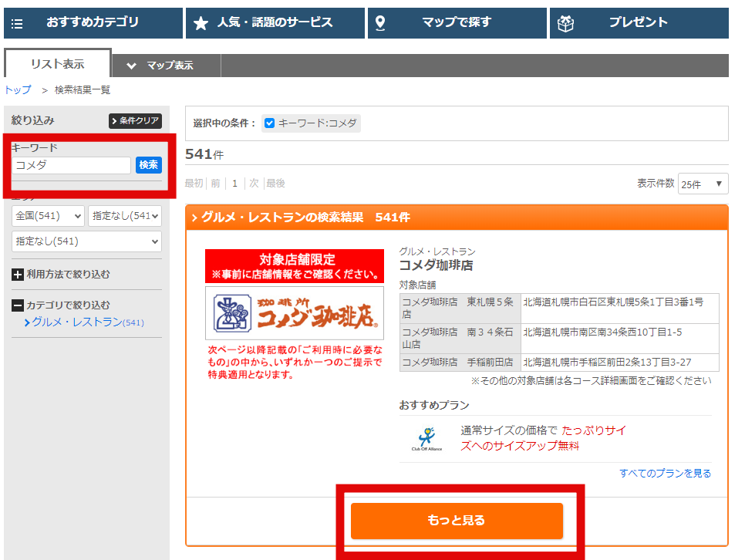The image size is (745, 560).
Task: Click the plus icon for 利用方法で絞り込む
Action: click(x=18, y=275)
